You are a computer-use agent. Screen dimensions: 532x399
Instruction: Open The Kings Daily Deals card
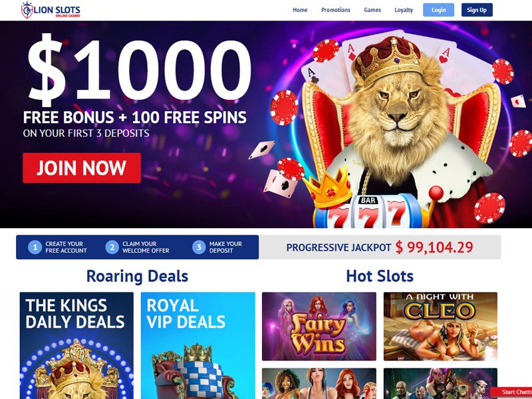tap(76, 345)
